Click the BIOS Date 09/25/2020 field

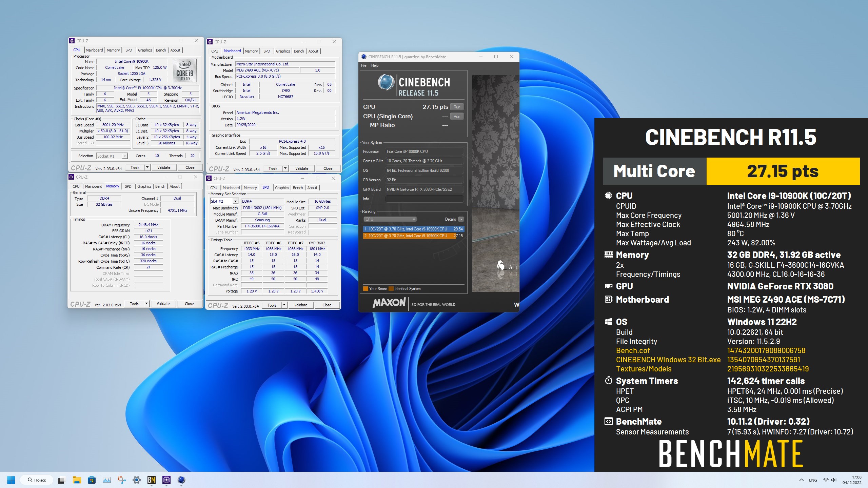pyautogui.click(x=285, y=125)
